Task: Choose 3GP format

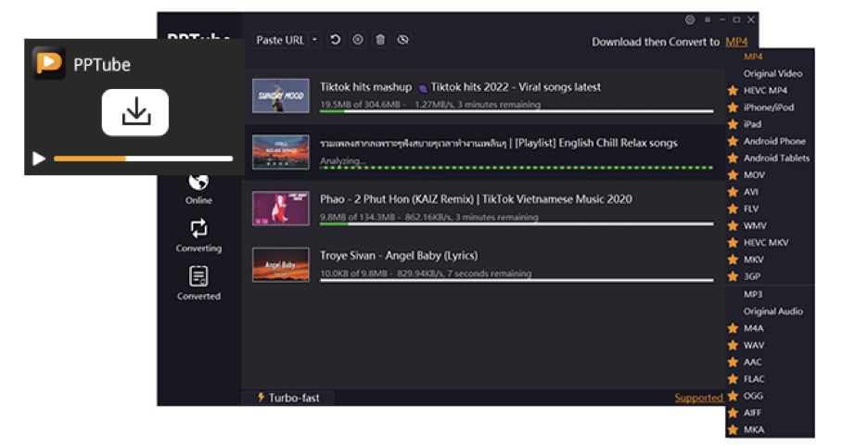Action: click(x=752, y=276)
